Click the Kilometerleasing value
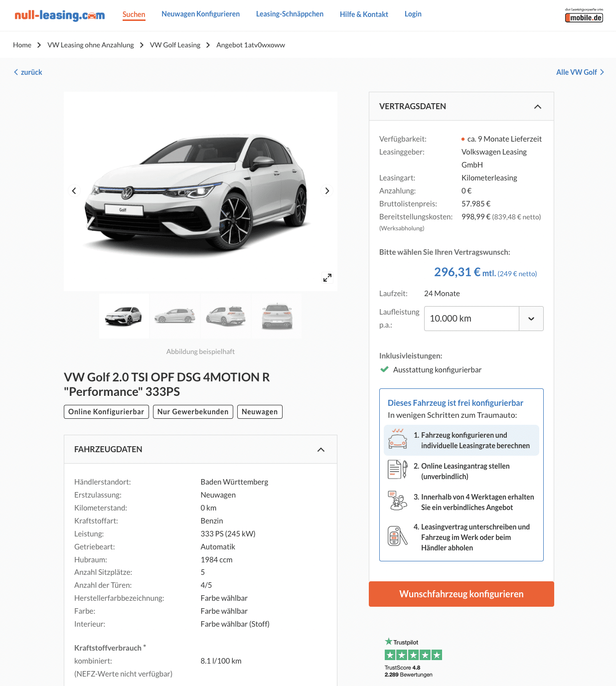The image size is (616, 686). pos(489,177)
